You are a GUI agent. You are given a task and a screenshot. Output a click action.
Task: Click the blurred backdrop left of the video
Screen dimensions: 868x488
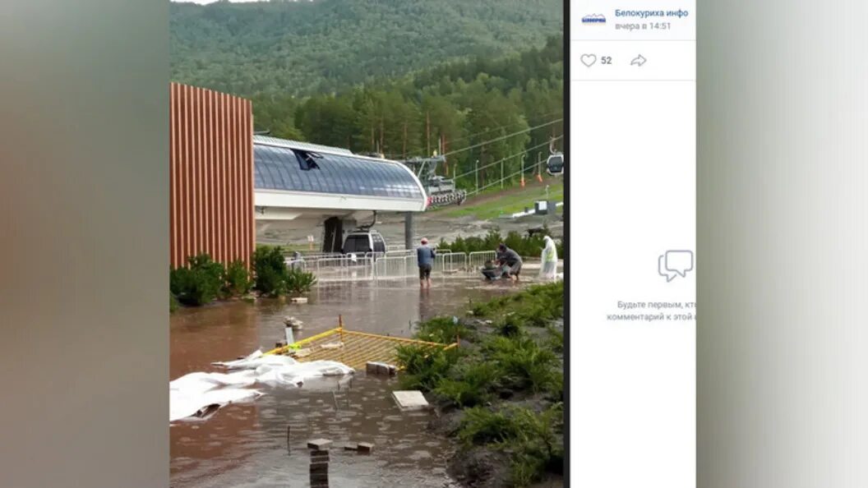coord(85,244)
